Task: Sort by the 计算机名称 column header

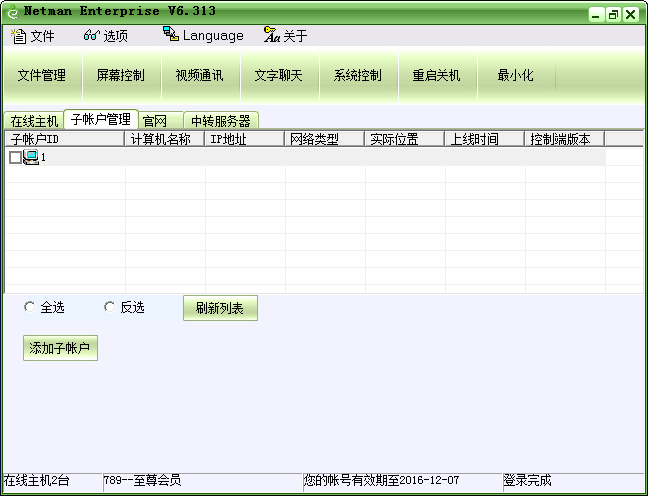Action: click(x=165, y=139)
